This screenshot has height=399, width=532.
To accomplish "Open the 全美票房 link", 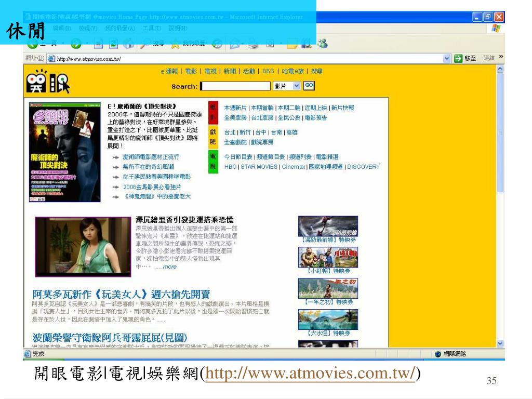I will point(235,118).
